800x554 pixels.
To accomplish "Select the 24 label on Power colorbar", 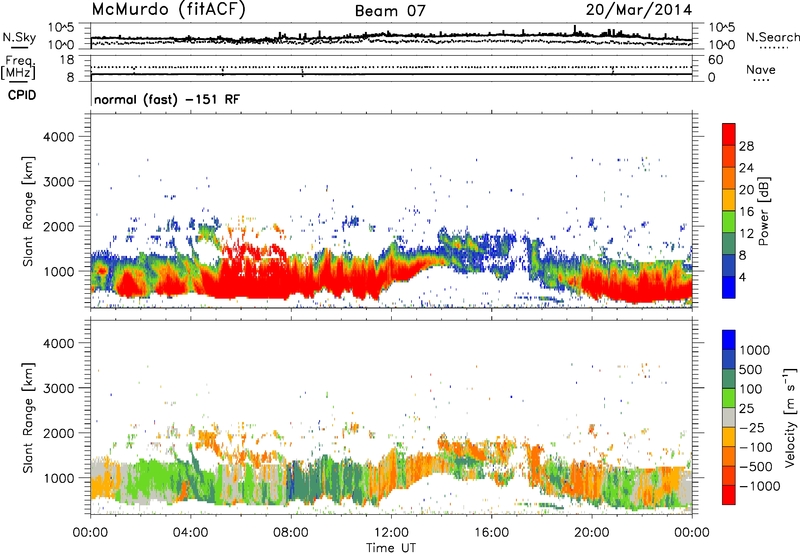I will coord(746,168).
